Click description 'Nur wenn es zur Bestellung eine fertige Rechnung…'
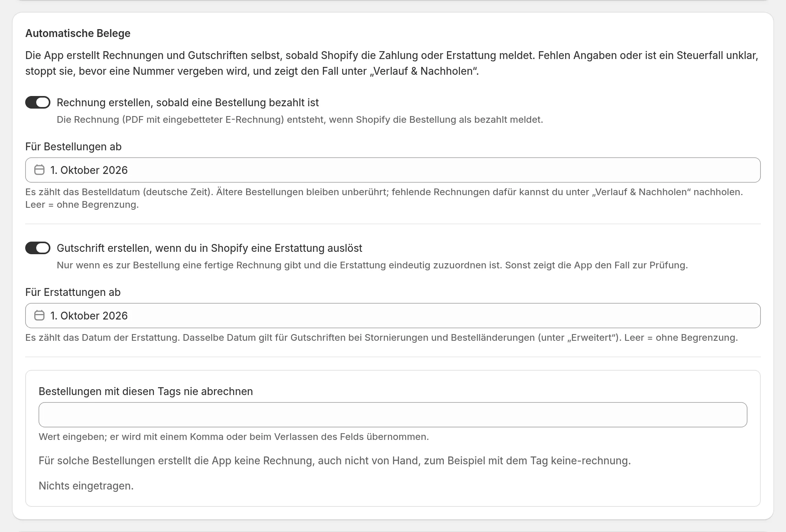This screenshot has height=532, width=786. tap(372, 265)
